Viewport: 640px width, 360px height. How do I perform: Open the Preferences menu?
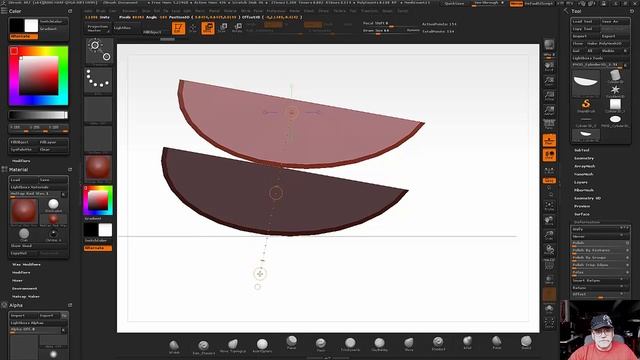[276, 11]
